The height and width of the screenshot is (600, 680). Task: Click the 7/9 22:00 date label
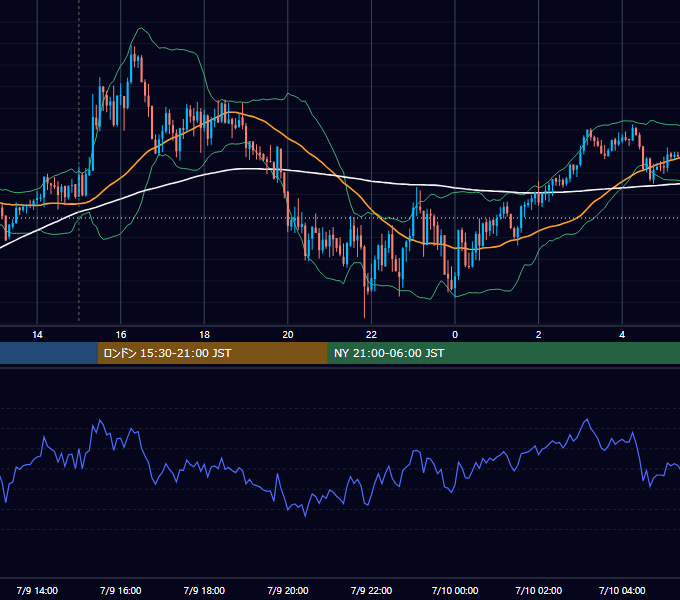pos(371,590)
